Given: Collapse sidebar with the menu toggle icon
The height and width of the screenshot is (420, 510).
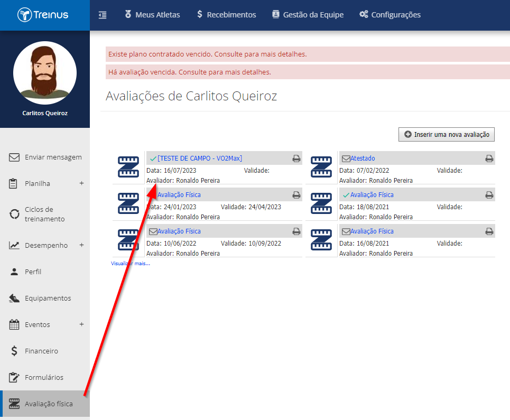Looking at the screenshot, I should (103, 15).
